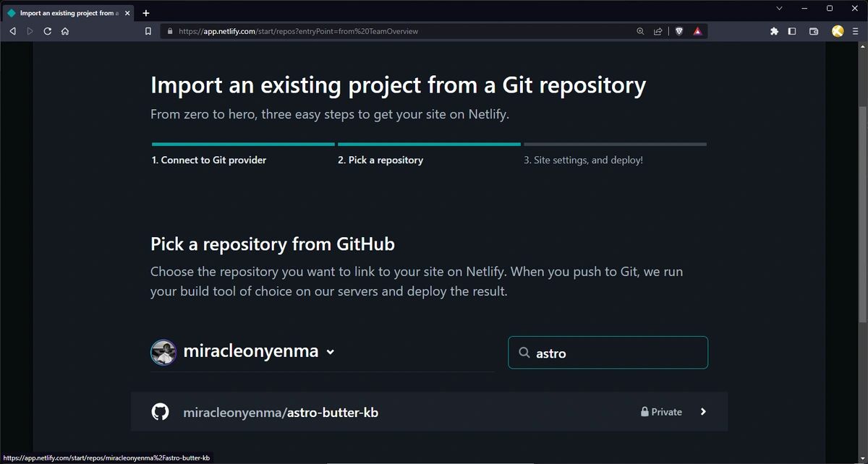Open the browser hamburger menu

[x=855, y=31]
